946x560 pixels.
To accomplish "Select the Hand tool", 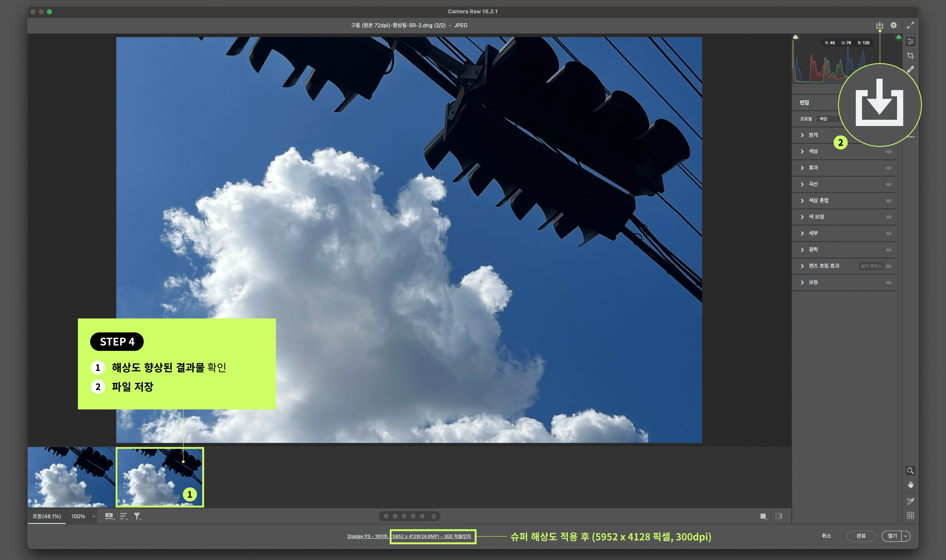I will [910, 485].
